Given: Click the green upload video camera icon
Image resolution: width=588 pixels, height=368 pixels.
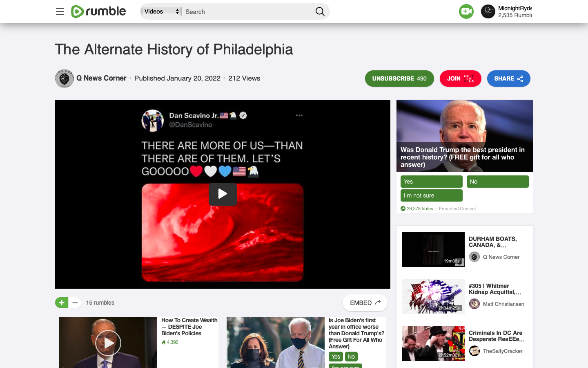Looking at the screenshot, I should pos(466,11).
